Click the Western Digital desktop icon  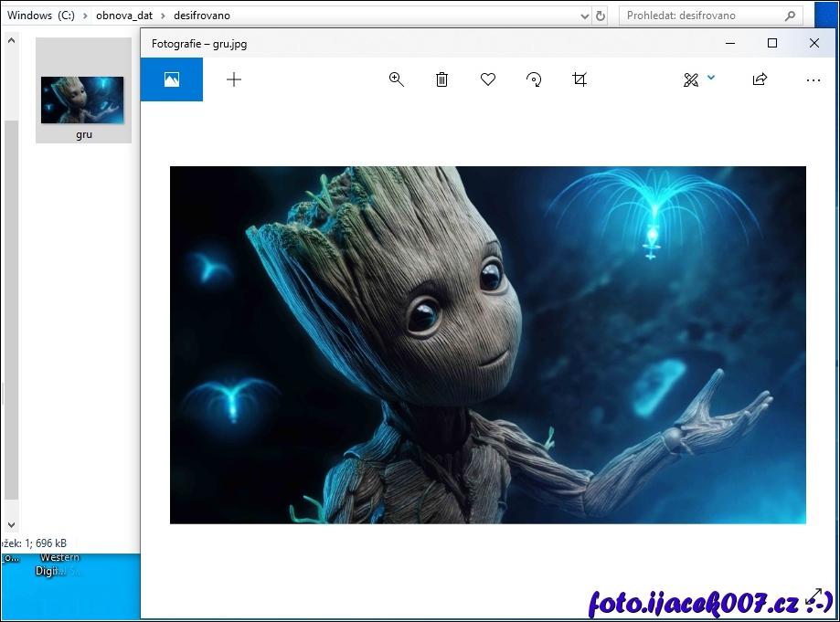click(58, 564)
